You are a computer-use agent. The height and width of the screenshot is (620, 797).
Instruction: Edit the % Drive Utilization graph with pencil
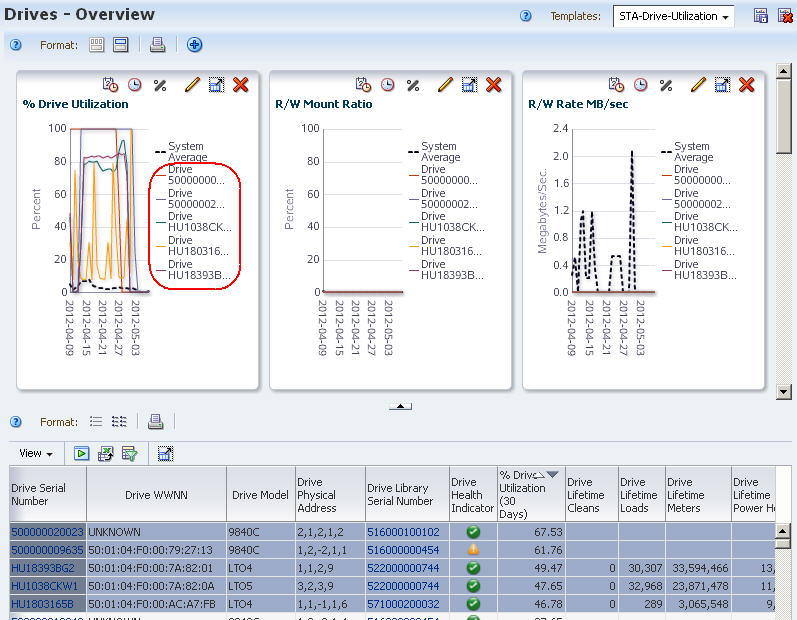(x=192, y=84)
